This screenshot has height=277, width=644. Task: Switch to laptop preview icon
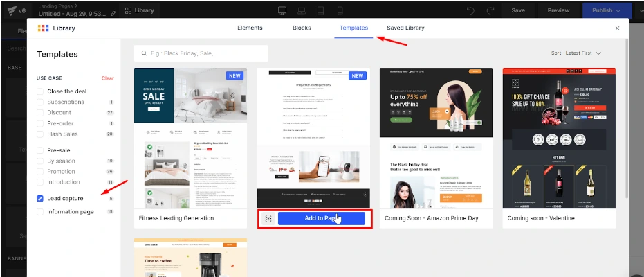point(301,10)
